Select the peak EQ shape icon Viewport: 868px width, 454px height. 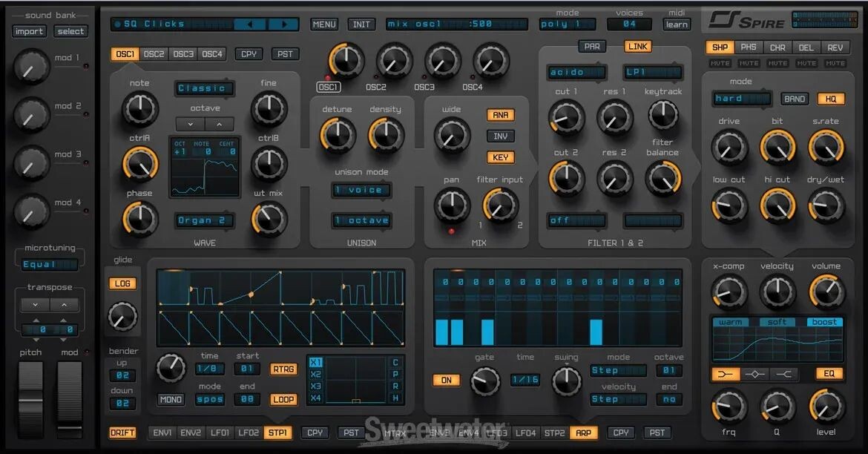point(754,375)
